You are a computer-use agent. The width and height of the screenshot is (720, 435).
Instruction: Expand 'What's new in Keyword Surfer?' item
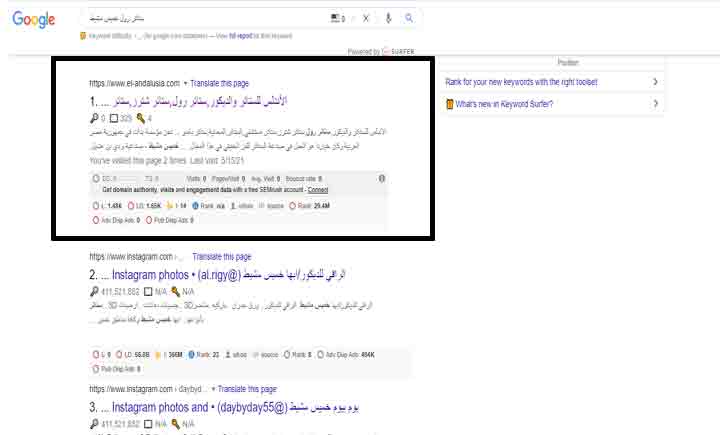click(655, 103)
